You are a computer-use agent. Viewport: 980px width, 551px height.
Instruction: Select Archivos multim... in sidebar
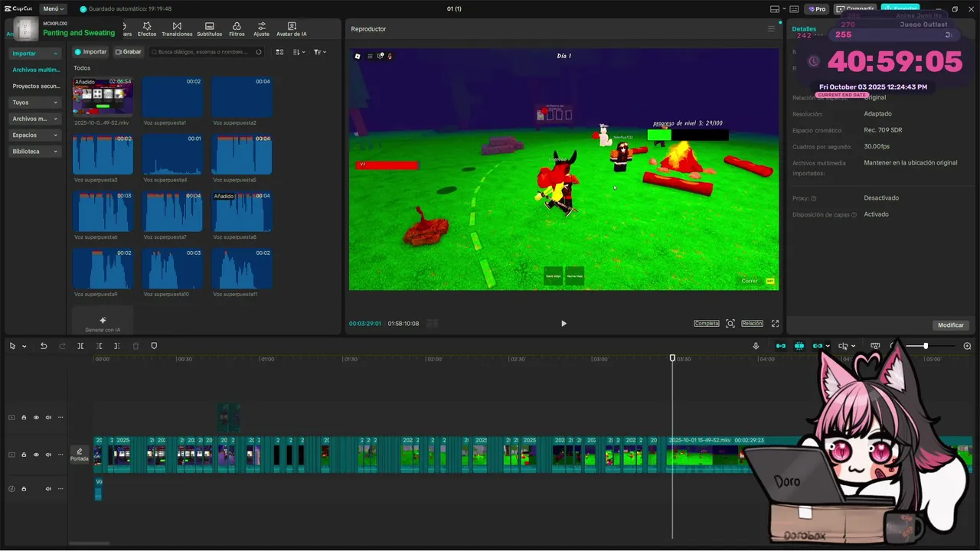[x=36, y=70]
